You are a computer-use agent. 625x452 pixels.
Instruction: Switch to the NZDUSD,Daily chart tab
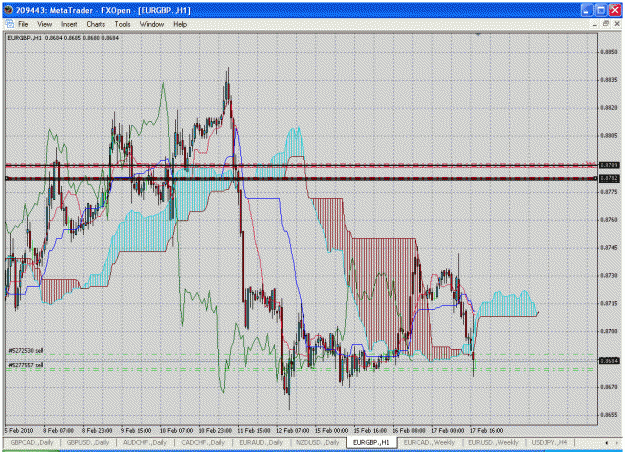pyautogui.click(x=318, y=442)
